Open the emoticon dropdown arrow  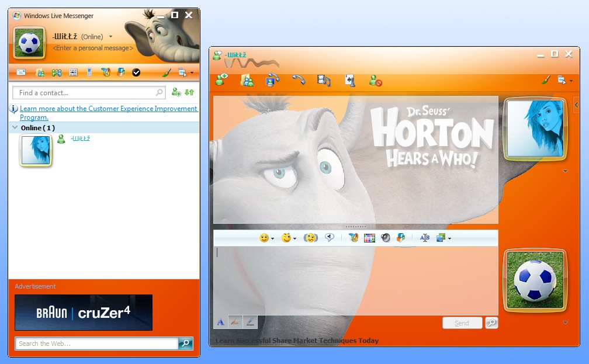pos(273,238)
